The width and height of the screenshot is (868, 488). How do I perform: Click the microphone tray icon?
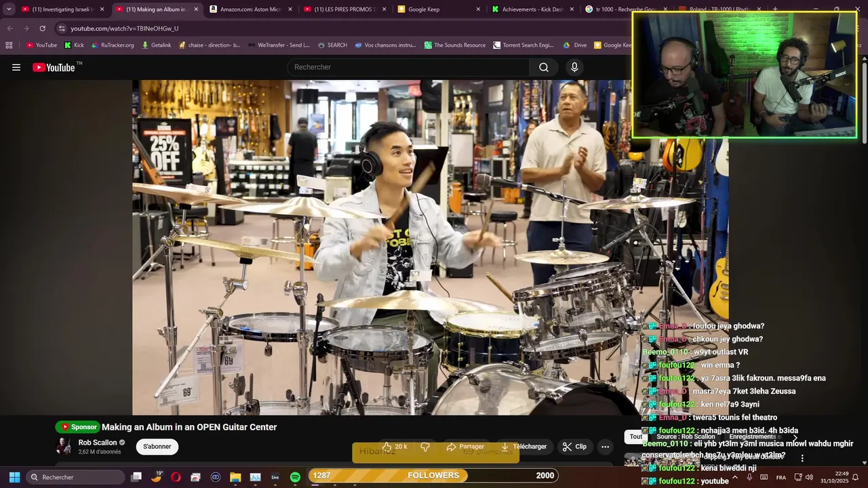749,477
